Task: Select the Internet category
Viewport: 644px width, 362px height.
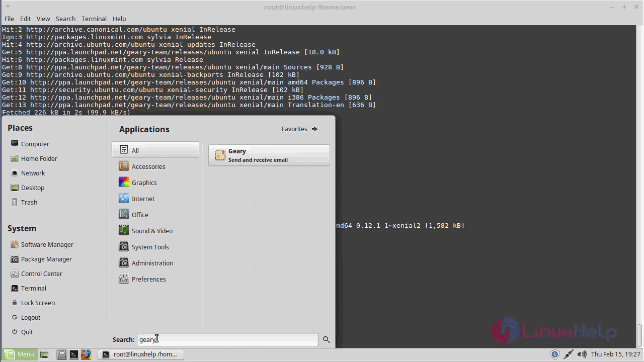Action: point(155,199)
